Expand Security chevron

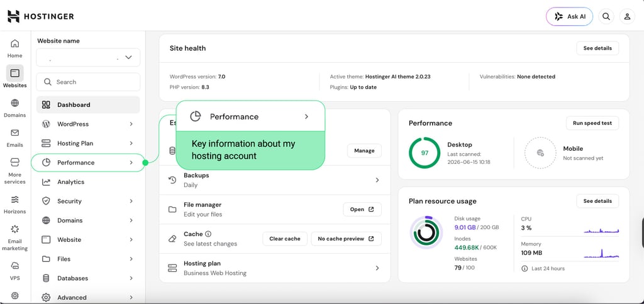(x=131, y=201)
